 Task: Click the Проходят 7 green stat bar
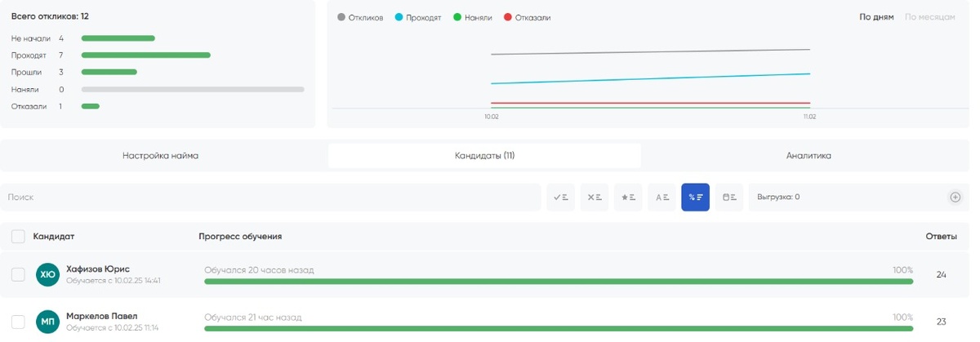point(146,56)
